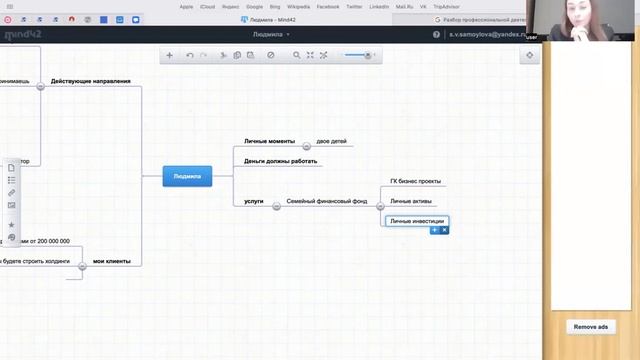
Task: Fit map to screen with inward arrows icon
Action: point(310,55)
